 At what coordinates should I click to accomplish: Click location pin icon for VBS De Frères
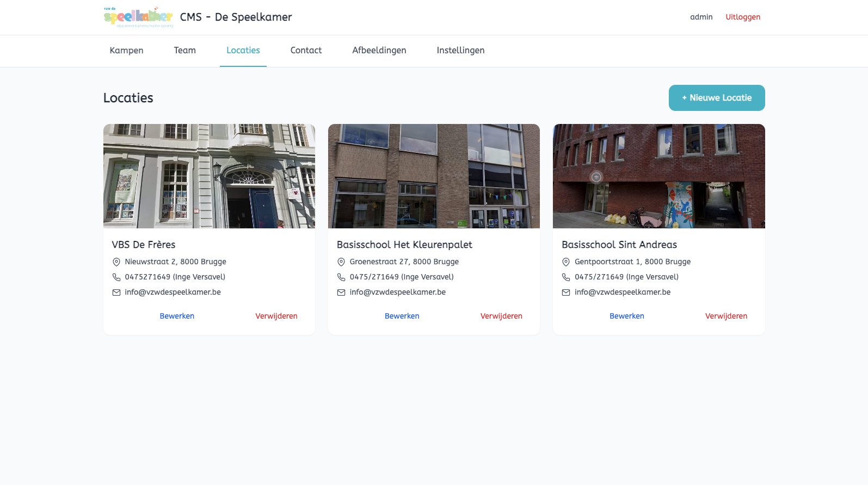(x=116, y=262)
